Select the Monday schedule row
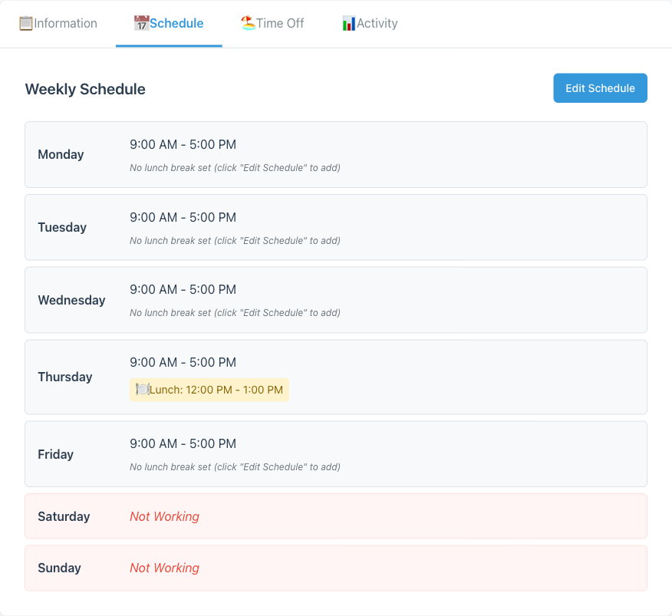Screen dimensions: 672x616 (x=336, y=153)
